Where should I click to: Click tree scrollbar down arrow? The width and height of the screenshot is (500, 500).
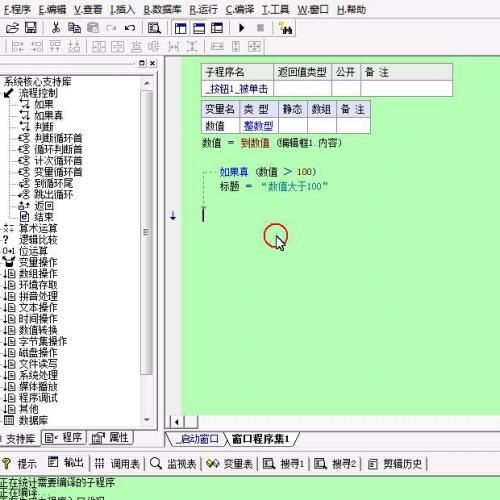(x=147, y=420)
